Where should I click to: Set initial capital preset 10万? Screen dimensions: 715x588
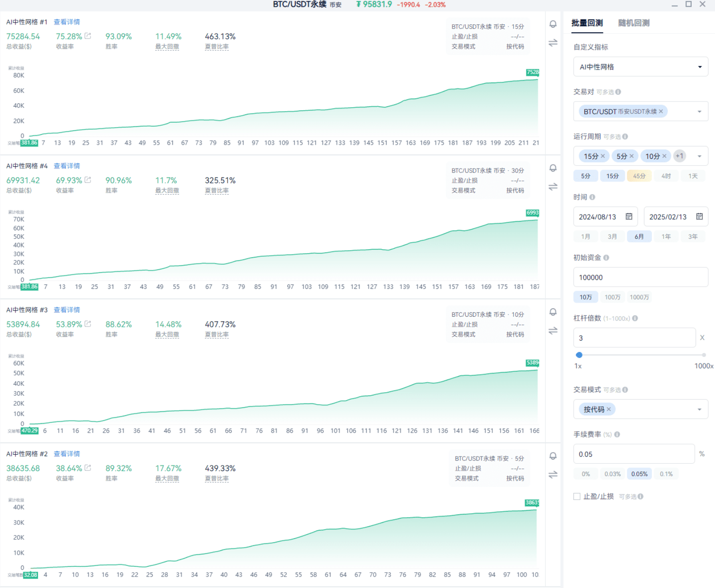[x=586, y=297]
